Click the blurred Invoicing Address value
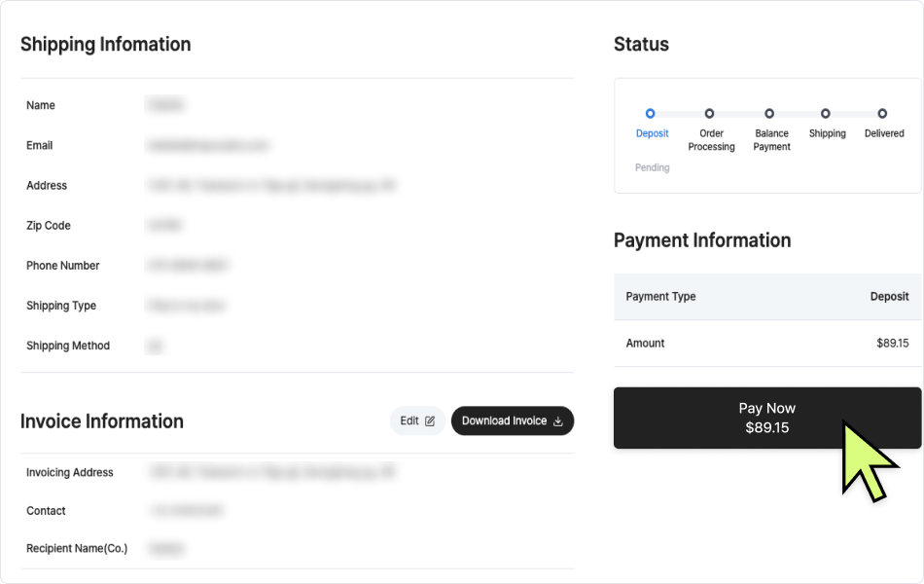 [x=271, y=472]
